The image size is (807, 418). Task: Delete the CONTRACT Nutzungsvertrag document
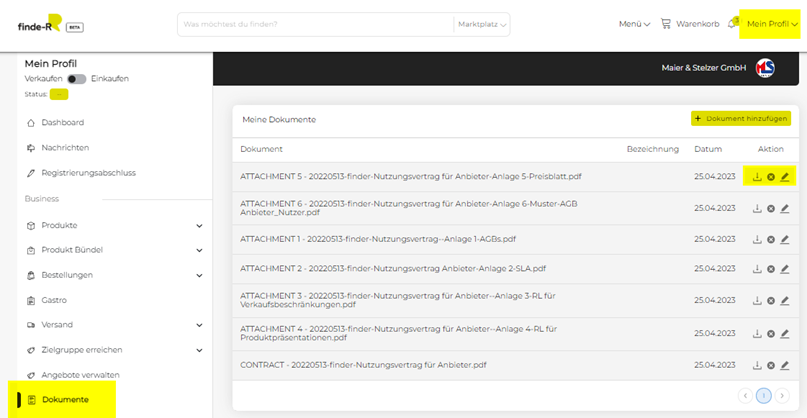pyautogui.click(x=770, y=365)
